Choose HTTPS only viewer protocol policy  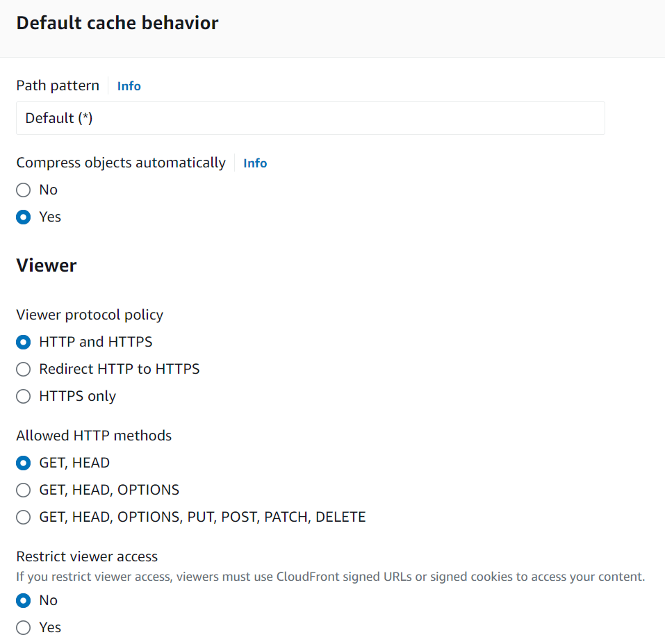tap(24, 397)
